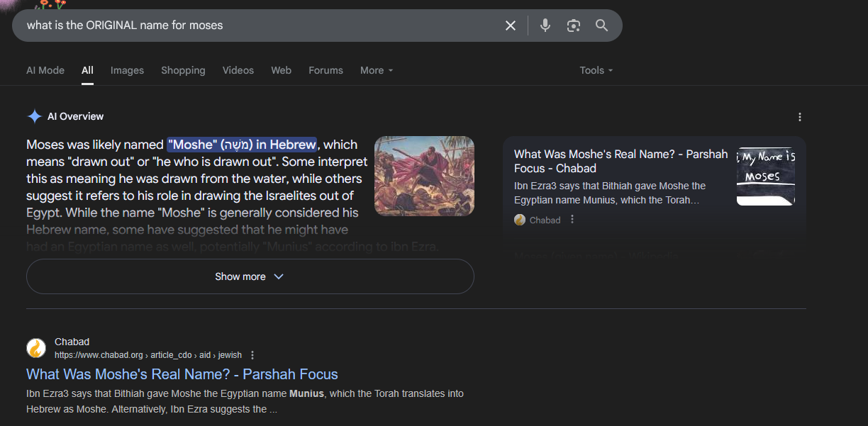
Task: Click the Chabad site name above the result
Action: (72, 342)
